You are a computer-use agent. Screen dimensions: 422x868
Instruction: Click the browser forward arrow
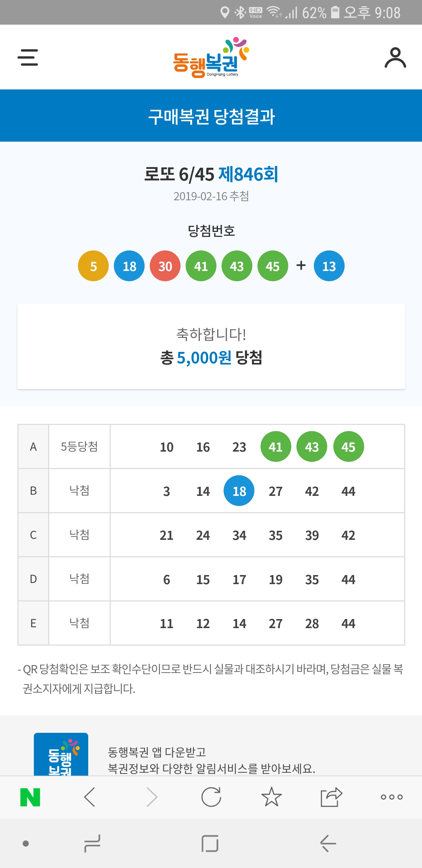(152, 797)
